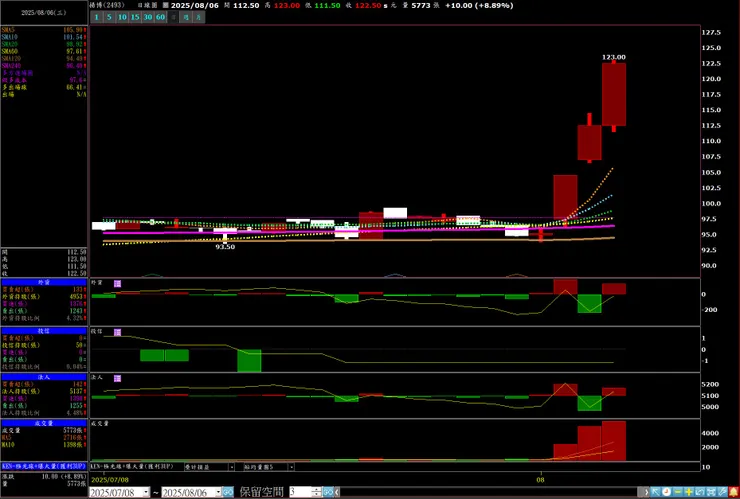Click the stock name 2493 title text

pyautogui.click(x=107, y=6)
